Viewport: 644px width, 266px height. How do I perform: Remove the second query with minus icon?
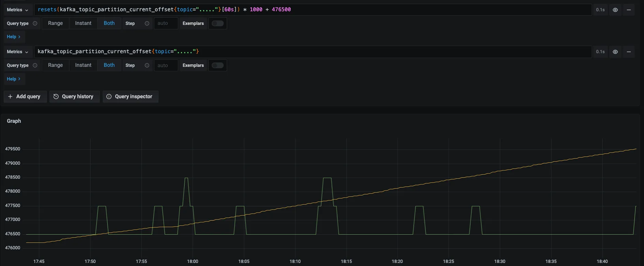tap(629, 52)
